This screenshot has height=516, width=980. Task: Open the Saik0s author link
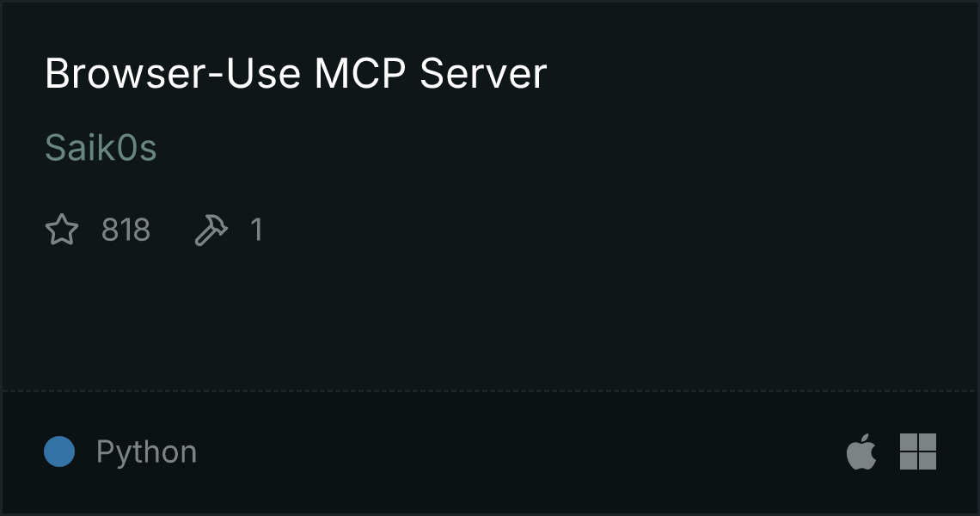101,148
